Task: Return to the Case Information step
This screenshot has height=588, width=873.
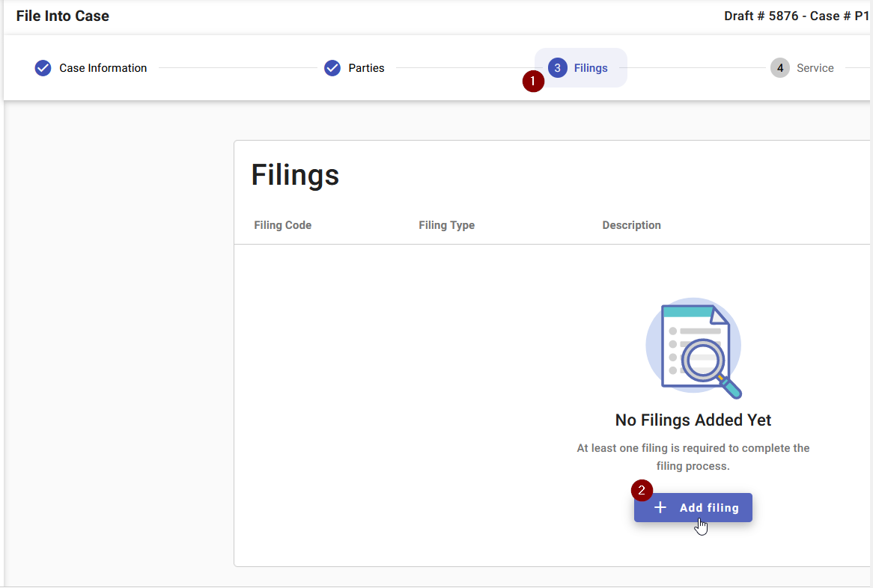Action: point(102,67)
